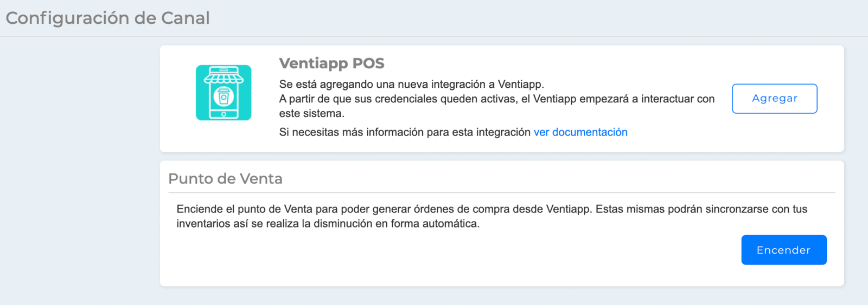Select the Ventiapp POS title
The image size is (868, 305).
click(331, 63)
